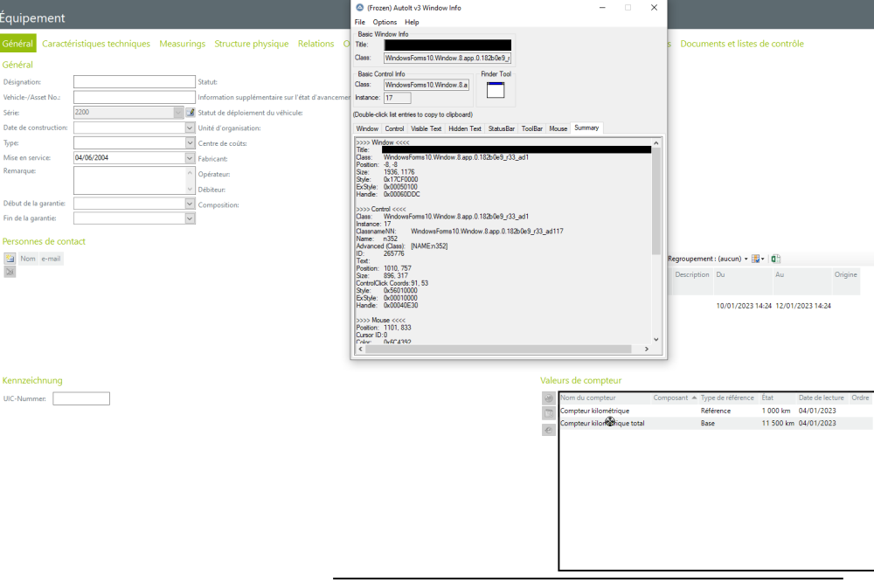The width and height of the screenshot is (874, 588).
Task: Open the Visible Text tab in AutoIt
Action: tap(426, 128)
